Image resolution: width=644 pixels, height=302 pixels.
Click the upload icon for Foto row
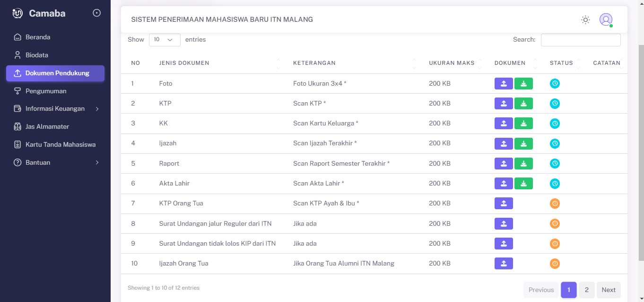(504, 83)
